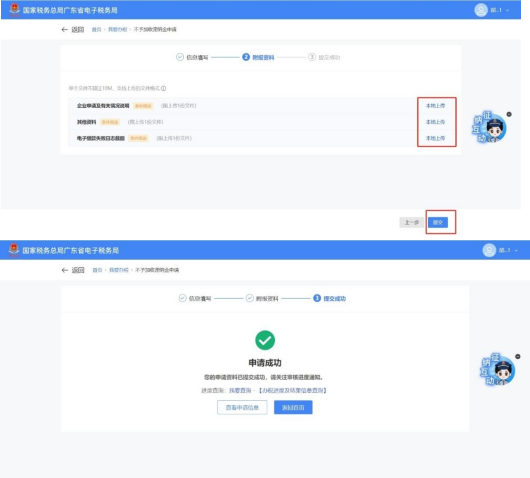Expand user account dropdown on upload page header
The height and width of the screenshot is (478, 530).
[x=507, y=10]
